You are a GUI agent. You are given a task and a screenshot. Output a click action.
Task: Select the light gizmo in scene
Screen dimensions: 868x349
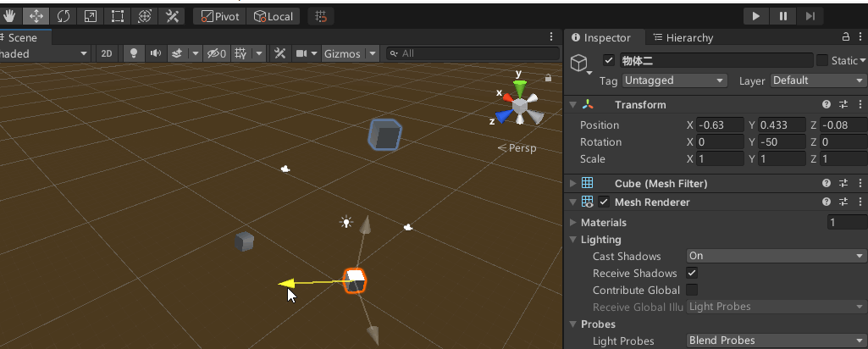(x=346, y=223)
